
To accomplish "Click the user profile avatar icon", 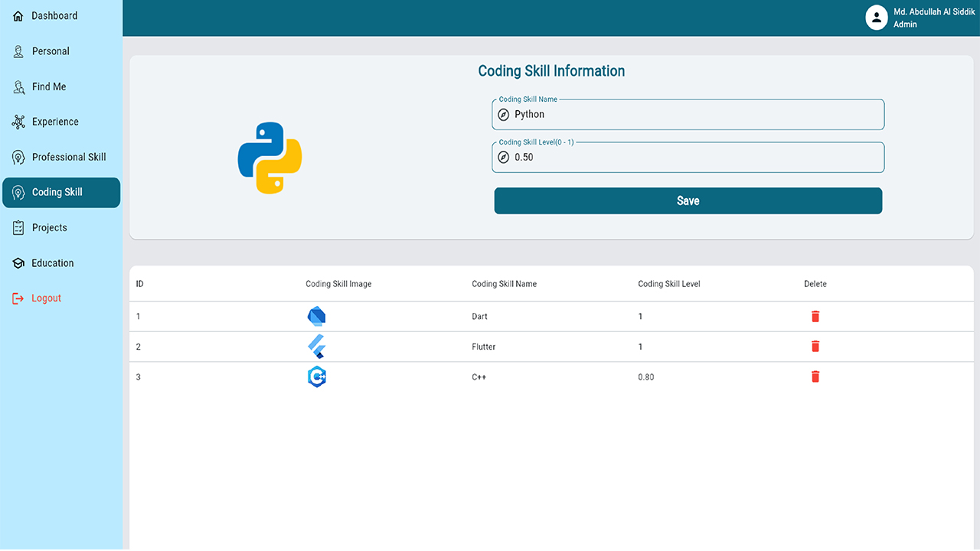I will point(876,18).
